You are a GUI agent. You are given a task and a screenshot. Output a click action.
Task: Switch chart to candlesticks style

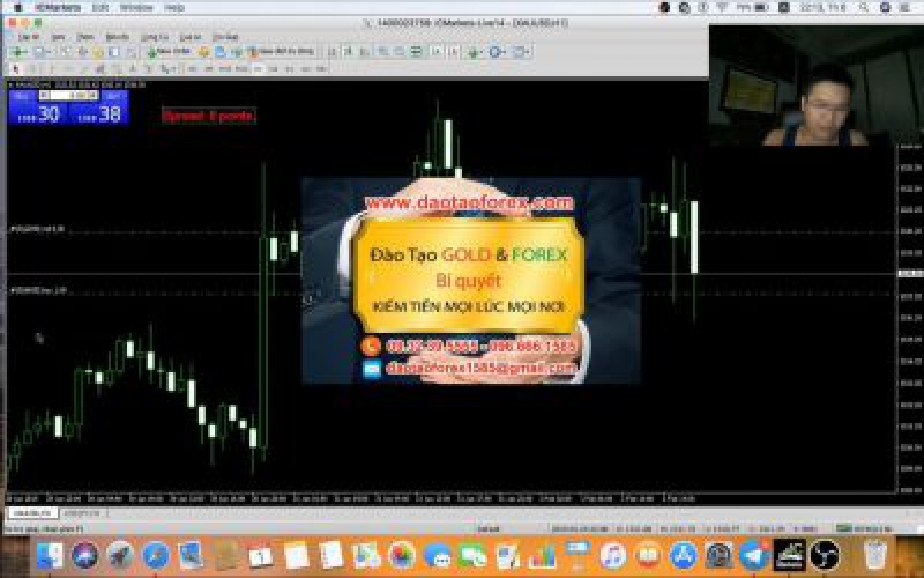pos(348,52)
